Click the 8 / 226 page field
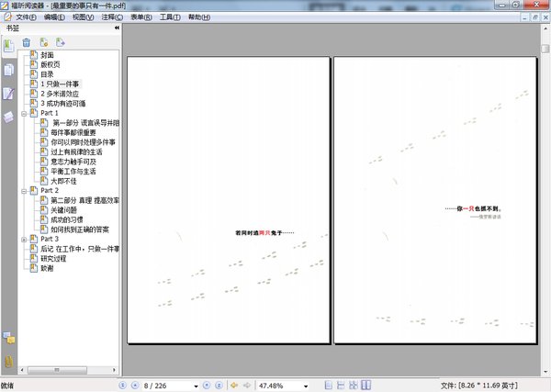Image resolution: width=551 pixels, height=392 pixels. tap(167, 386)
